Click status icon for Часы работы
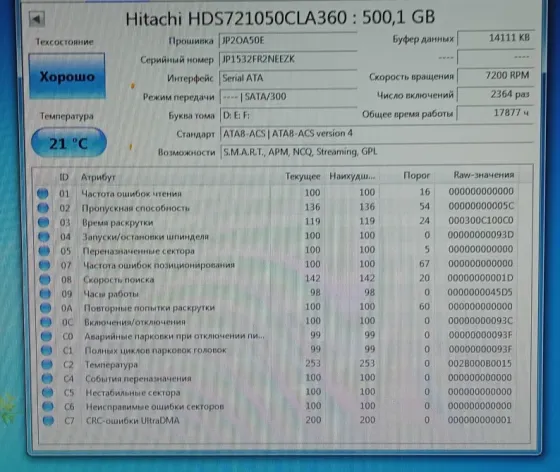The height and width of the screenshot is (472, 560). click(x=45, y=293)
